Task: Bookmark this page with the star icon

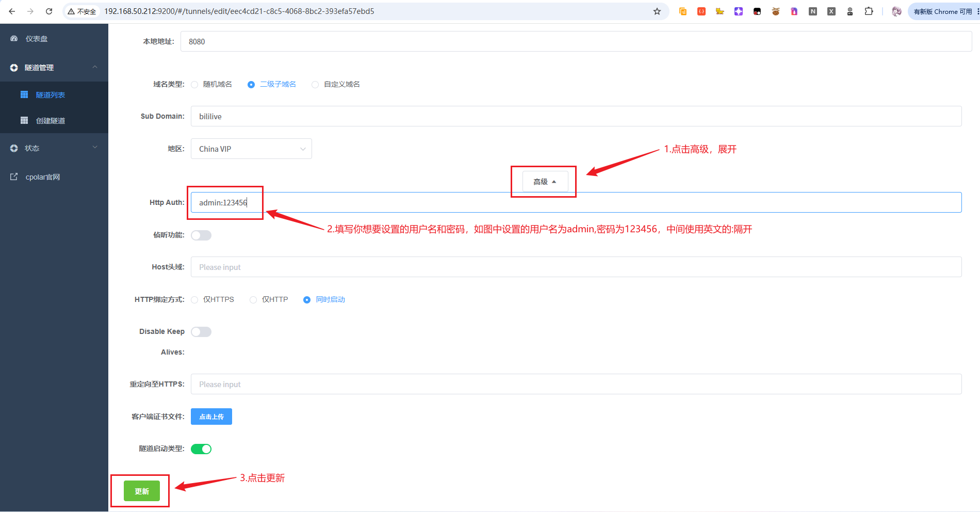Action: pos(657,11)
